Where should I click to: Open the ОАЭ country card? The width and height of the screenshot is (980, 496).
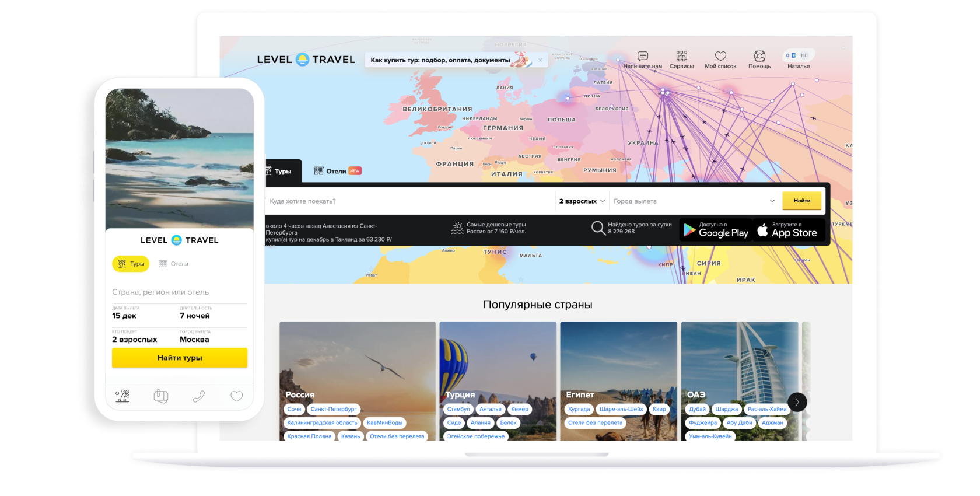click(740, 381)
